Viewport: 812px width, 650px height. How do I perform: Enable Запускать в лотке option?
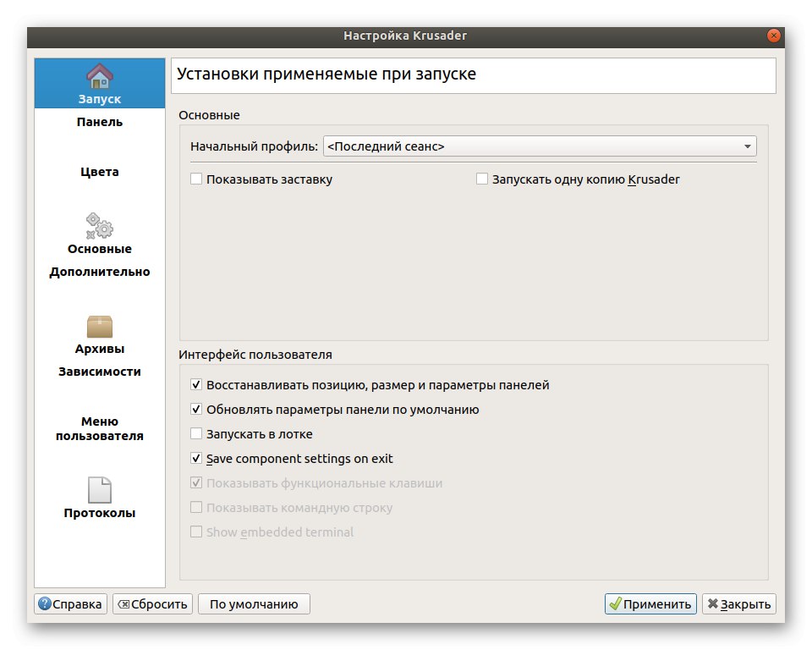coord(197,434)
